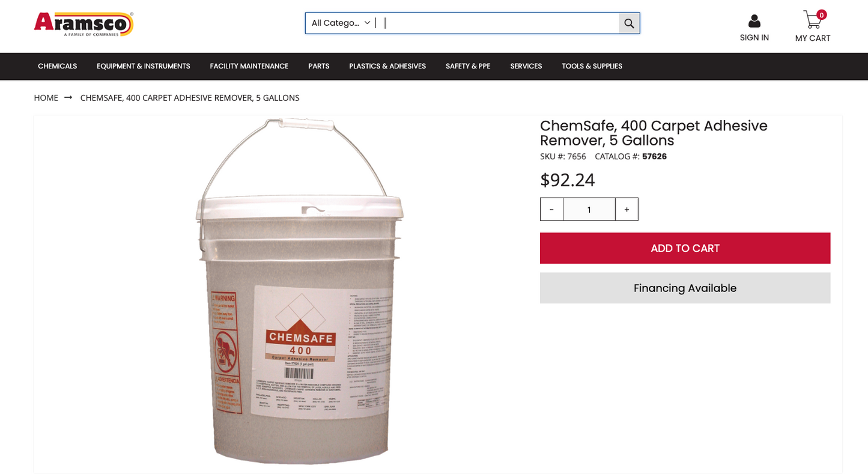Open the Safety & PPE menu
868x474 pixels.
click(x=468, y=66)
